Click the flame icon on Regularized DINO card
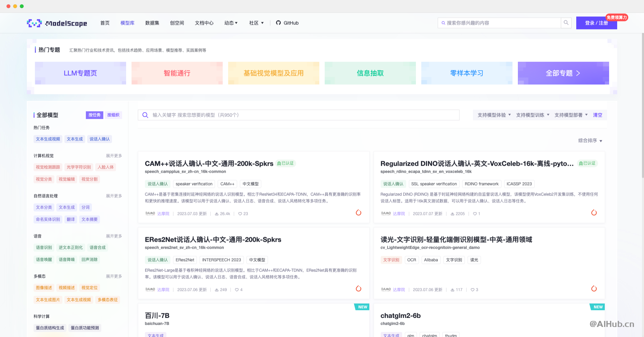The height and width of the screenshot is (337, 644). [594, 213]
